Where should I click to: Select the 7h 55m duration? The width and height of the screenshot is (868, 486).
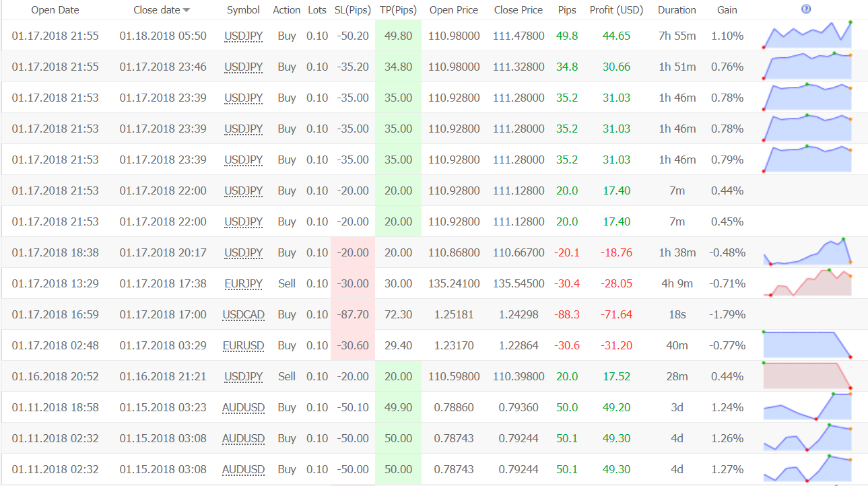point(677,36)
